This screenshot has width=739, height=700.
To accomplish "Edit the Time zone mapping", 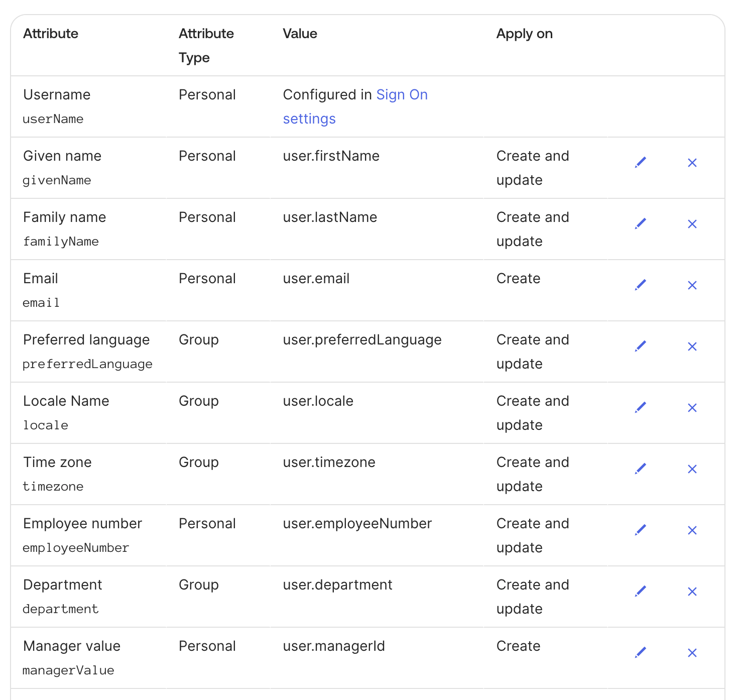I will pos(641,468).
